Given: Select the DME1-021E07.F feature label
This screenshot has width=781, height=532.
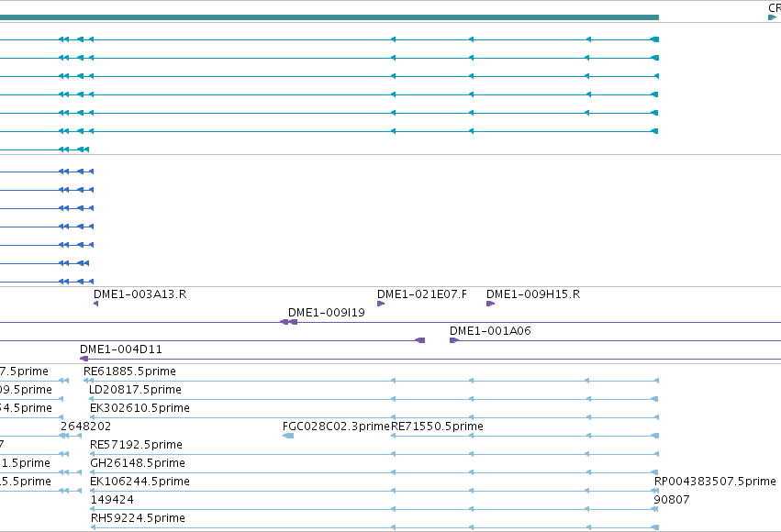Looking at the screenshot, I should coord(422,294).
